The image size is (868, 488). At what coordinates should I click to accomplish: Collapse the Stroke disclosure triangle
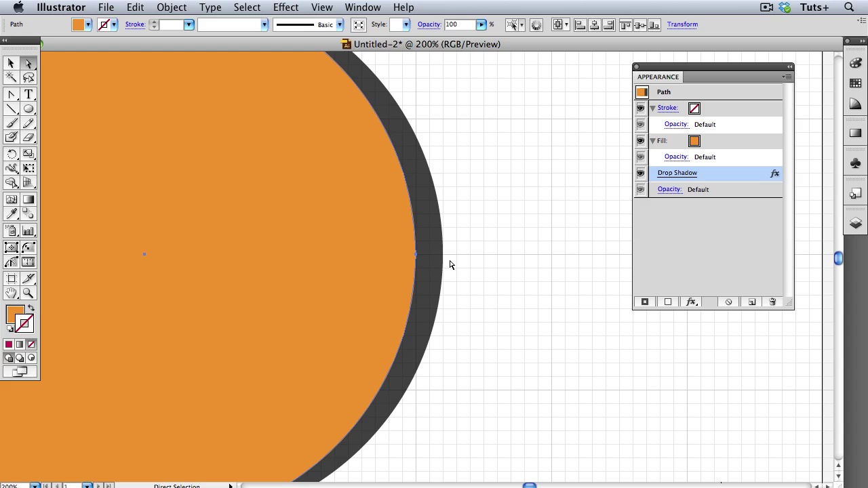(652, 108)
